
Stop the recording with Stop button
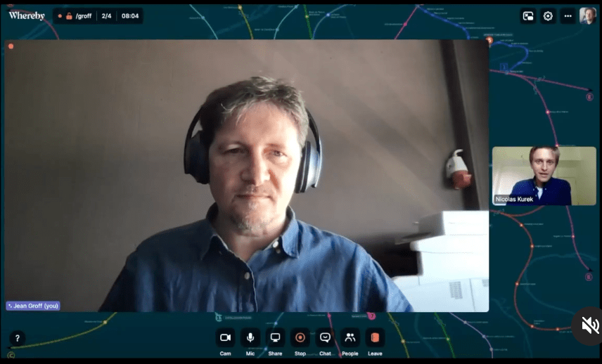[300, 338]
